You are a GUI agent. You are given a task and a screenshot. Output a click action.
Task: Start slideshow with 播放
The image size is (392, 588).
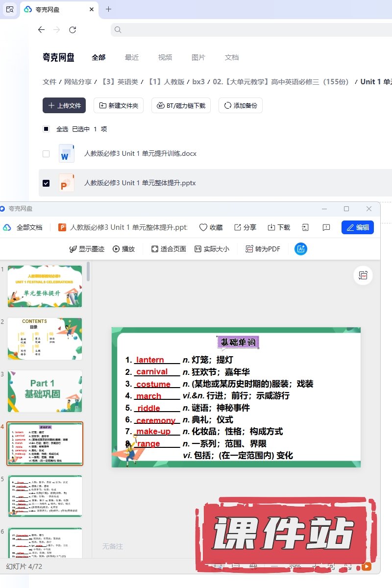[123, 249]
